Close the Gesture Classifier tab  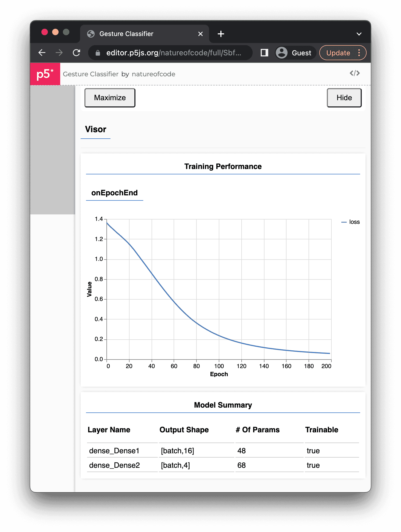pos(200,34)
